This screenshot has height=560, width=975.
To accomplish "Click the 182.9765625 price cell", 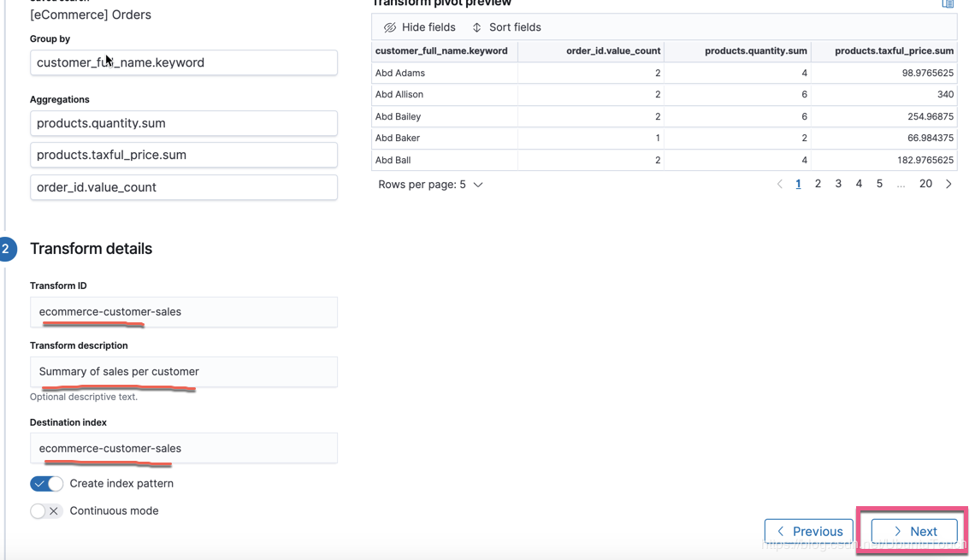I will point(884,160).
